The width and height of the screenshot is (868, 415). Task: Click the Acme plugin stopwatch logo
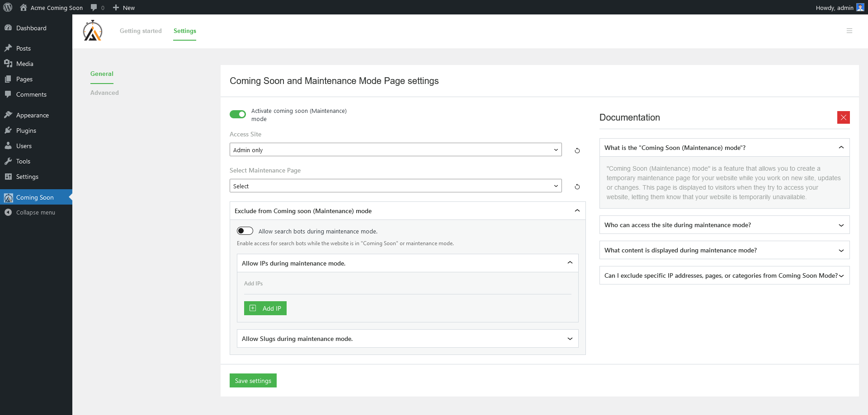click(93, 31)
